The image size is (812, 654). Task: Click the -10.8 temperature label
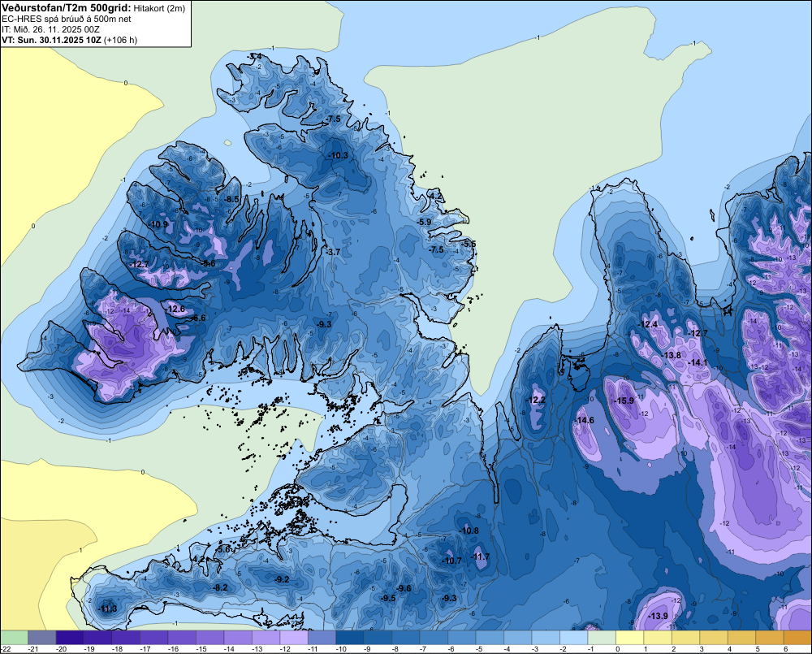(469, 531)
